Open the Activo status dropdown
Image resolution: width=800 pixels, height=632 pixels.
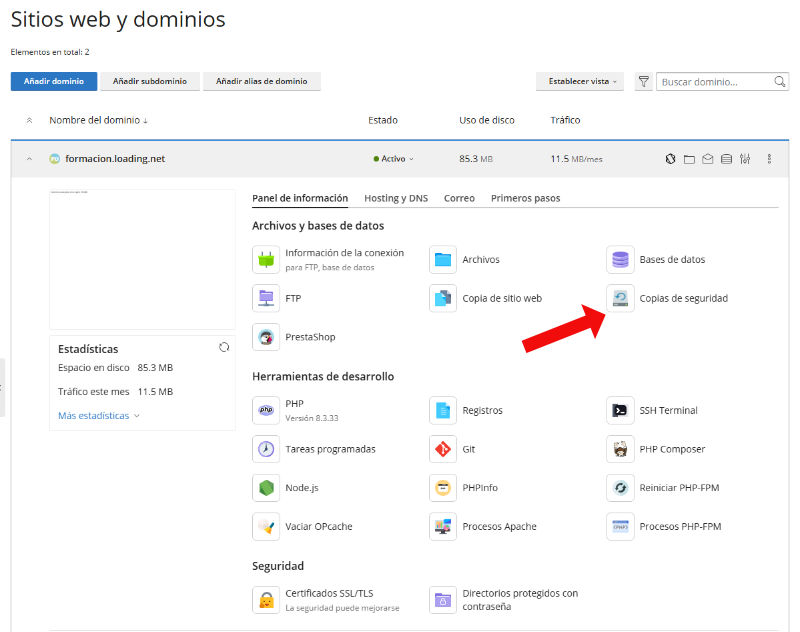coord(393,159)
